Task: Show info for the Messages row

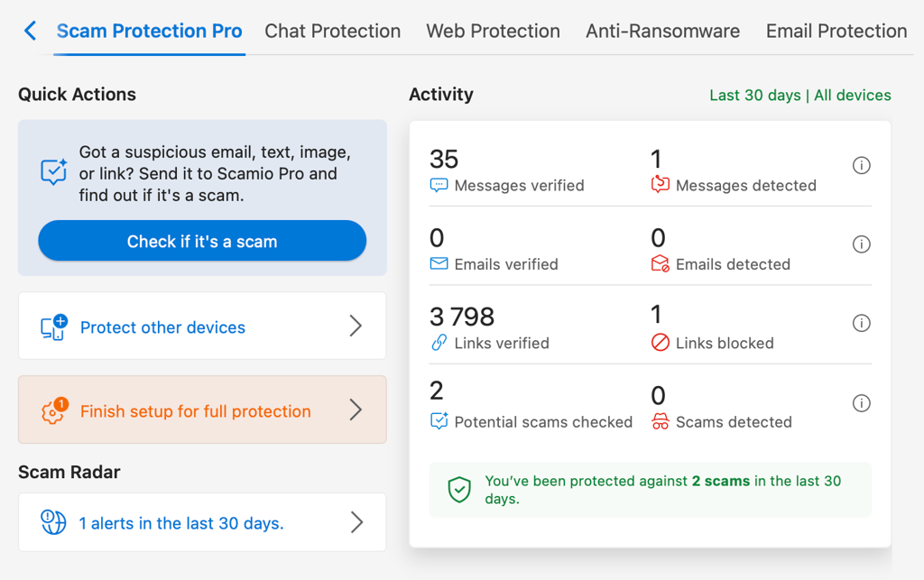Action: (862, 165)
